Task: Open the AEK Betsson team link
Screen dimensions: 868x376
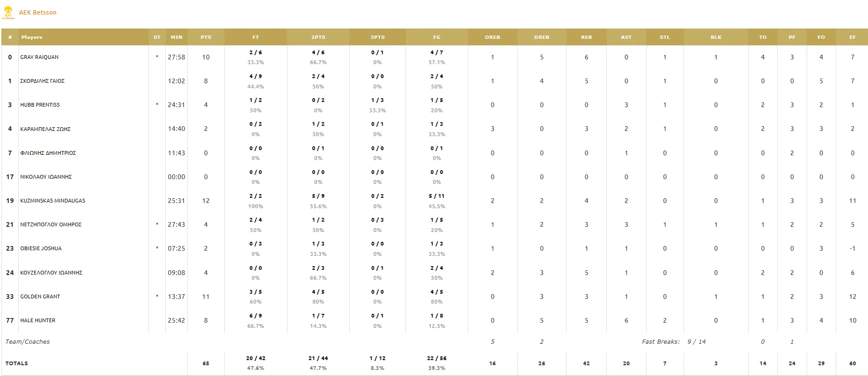Action: coord(37,13)
